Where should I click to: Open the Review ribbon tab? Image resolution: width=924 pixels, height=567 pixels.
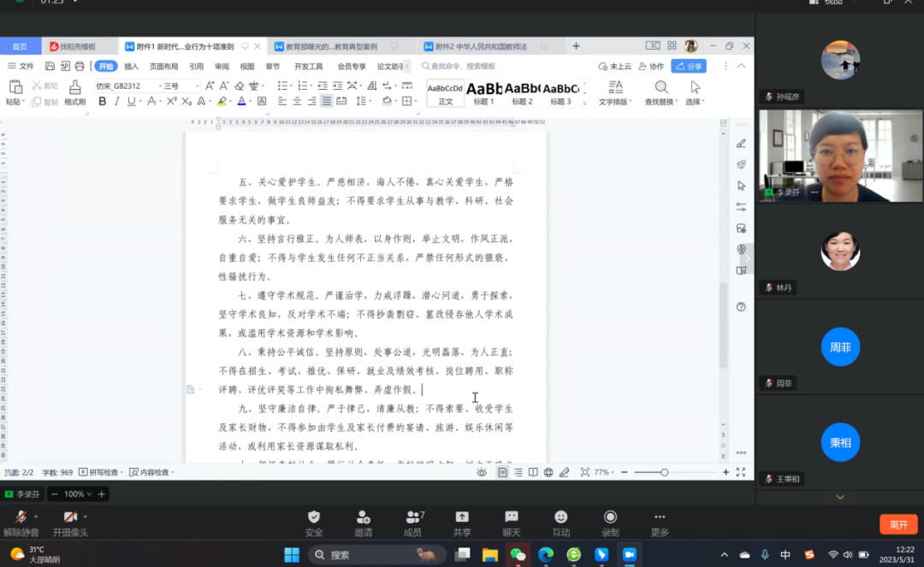coord(222,66)
